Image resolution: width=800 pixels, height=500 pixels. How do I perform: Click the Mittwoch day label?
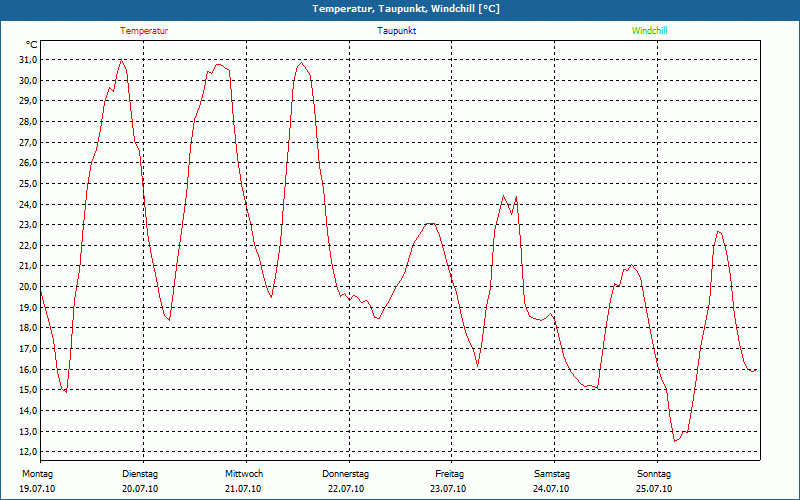coord(244,474)
